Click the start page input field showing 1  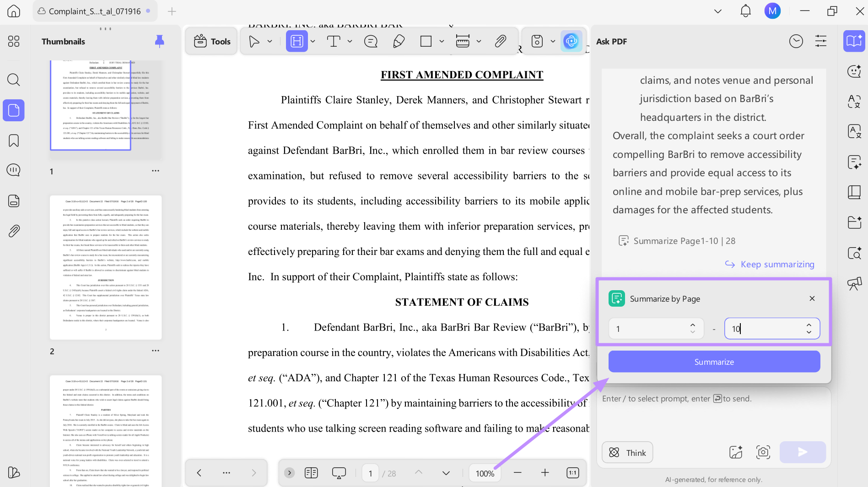(656, 329)
